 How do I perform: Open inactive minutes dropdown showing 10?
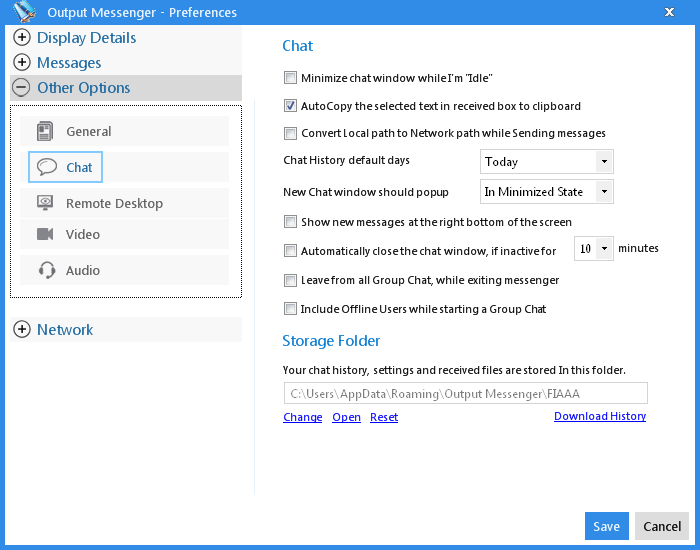(593, 248)
